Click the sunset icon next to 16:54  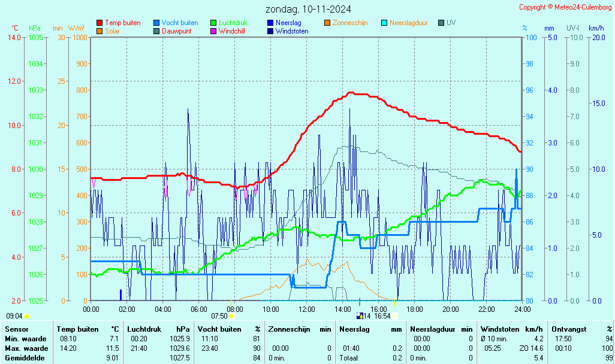[395, 316]
